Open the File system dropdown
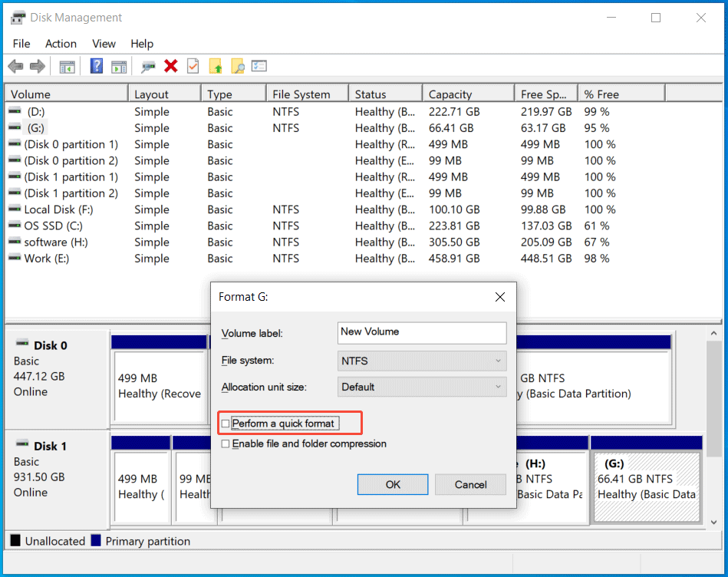Screen dimensions: 728x577 click(x=422, y=361)
